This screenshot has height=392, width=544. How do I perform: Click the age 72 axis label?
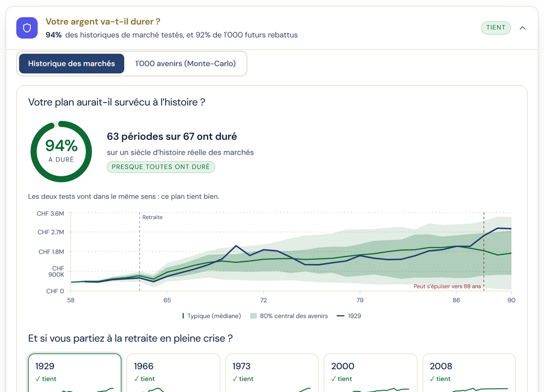pyautogui.click(x=264, y=300)
